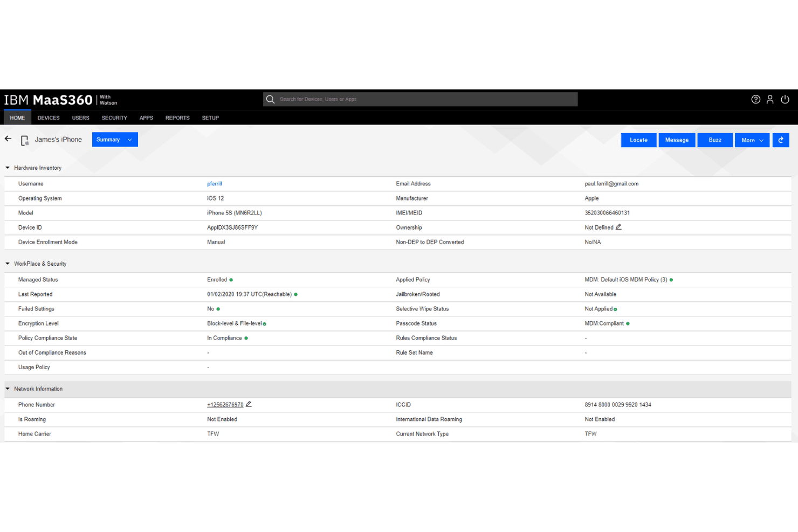Open the Summary dropdown
This screenshot has width=798, height=532.
pyautogui.click(x=115, y=140)
